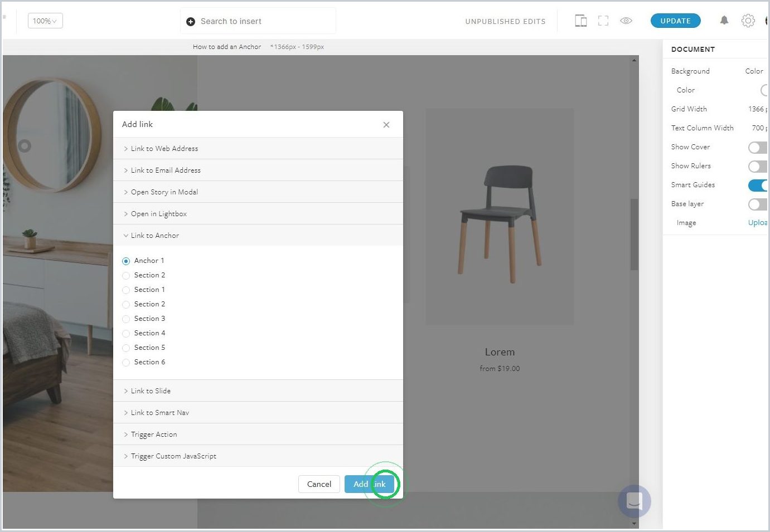Click the UPDATE button
This screenshot has height=532, width=770.
click(x=675, y=21)
